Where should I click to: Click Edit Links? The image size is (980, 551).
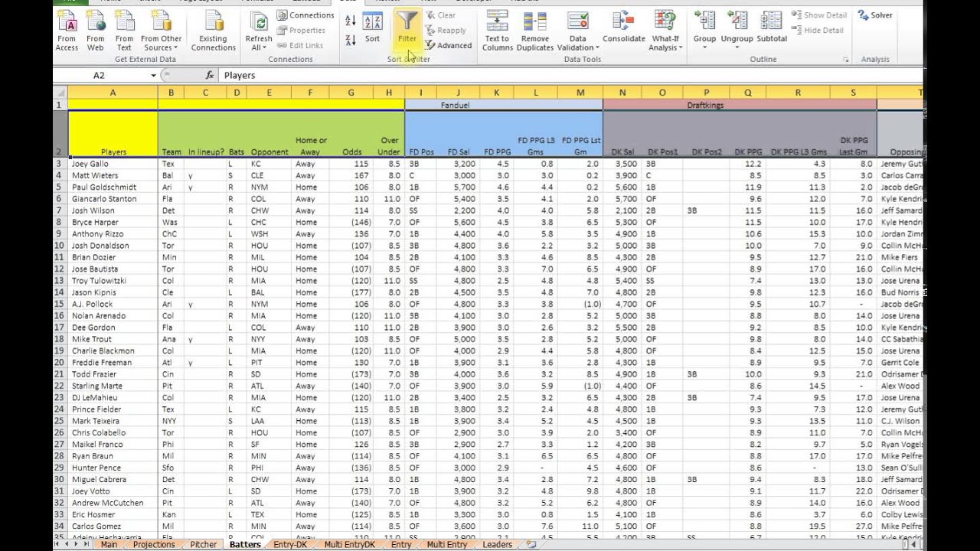point(300,45)
